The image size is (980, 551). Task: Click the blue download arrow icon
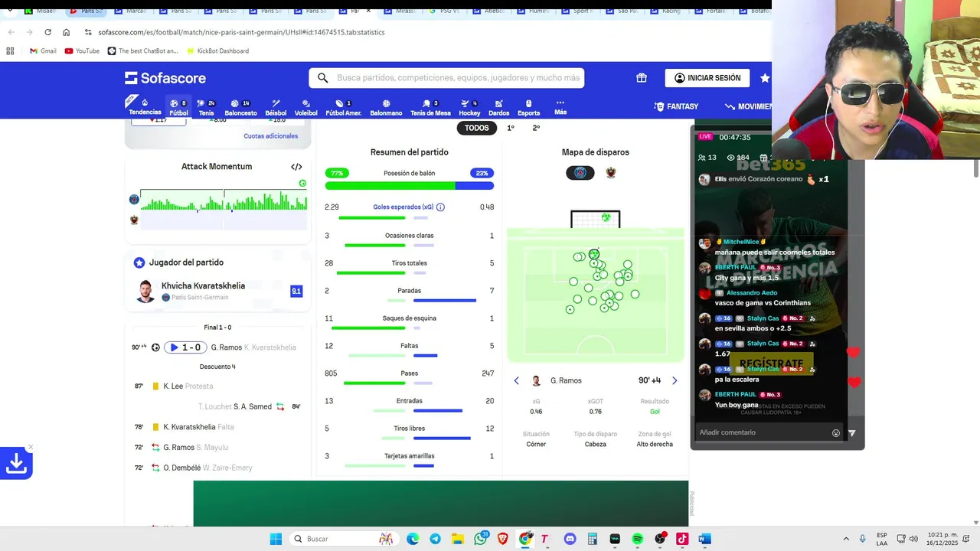(x=16, y=463)
